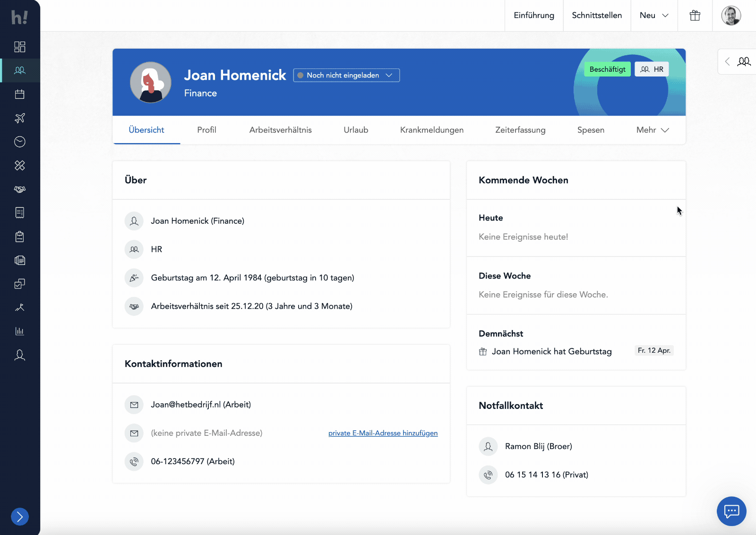
Task: Select the clock time tracking sidebar icon
Action: [20, 142]
